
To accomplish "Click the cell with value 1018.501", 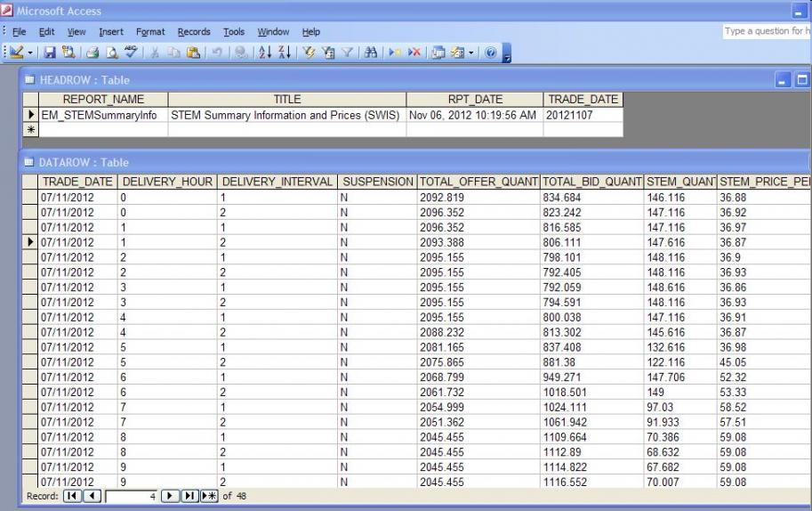I will point(592,393).
